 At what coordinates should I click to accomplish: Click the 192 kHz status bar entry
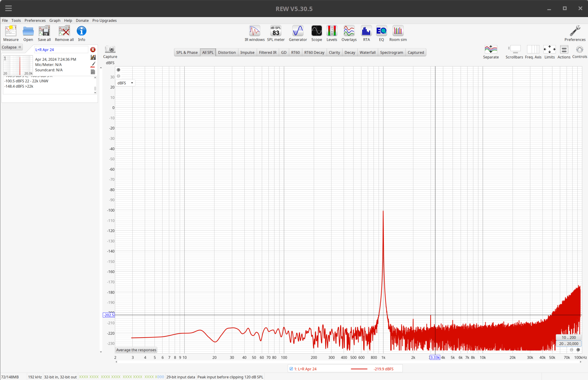point(35,377)
